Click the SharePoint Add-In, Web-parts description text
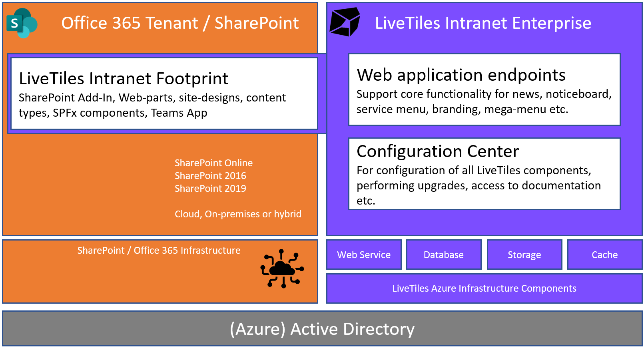The height and width of the screenshot is (348, 644). (x=152, y=105)
